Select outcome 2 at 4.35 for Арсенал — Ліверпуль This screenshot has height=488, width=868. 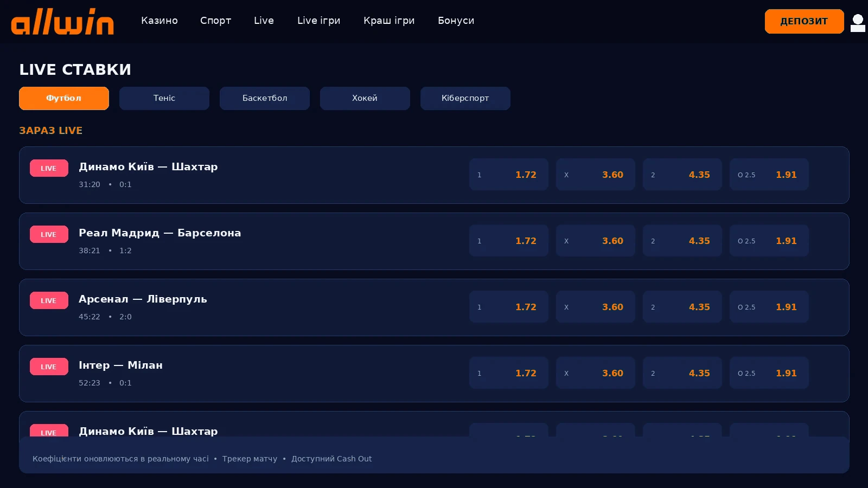point(682,307)
